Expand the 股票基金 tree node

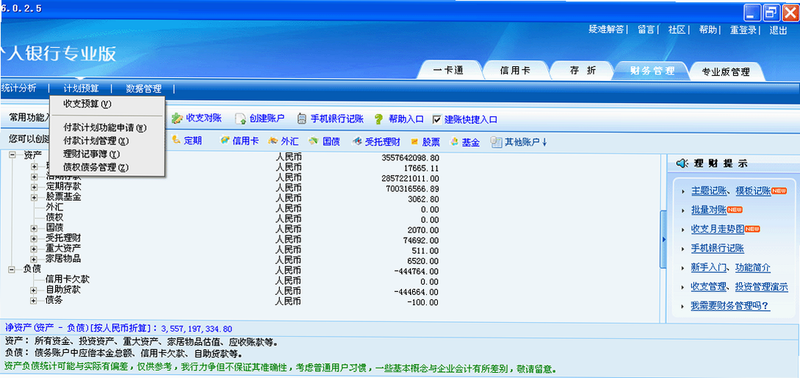34,197
